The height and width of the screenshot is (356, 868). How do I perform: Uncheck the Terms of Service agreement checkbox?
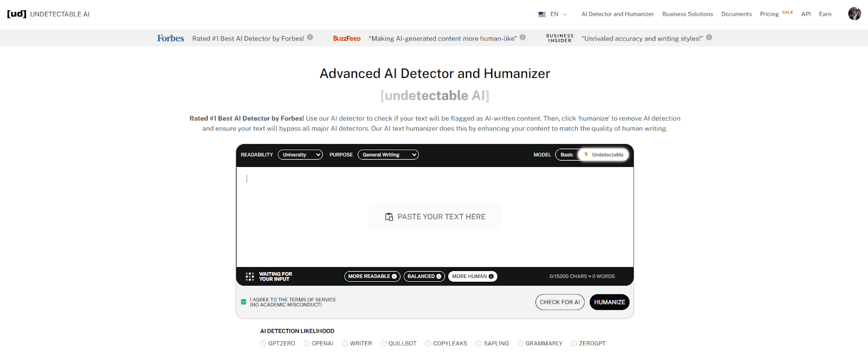244,302
